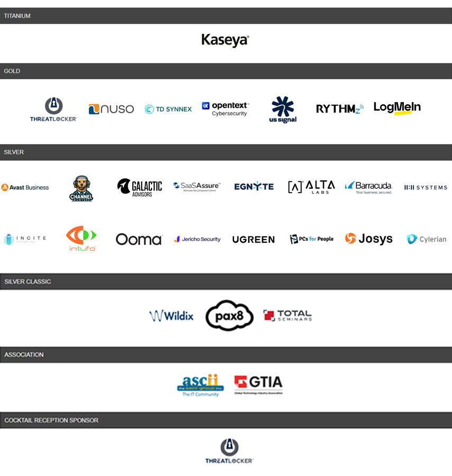
Task: Open the Egnyte sponsor logo
Action: point(254,186)
